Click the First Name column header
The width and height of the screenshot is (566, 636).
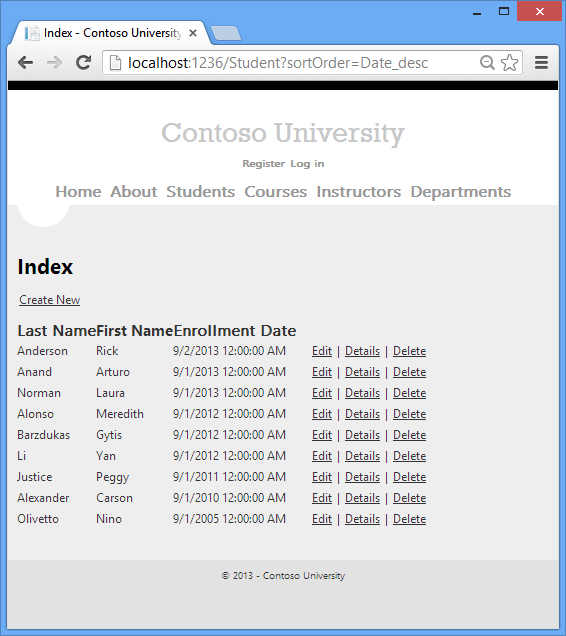point(135,331)
